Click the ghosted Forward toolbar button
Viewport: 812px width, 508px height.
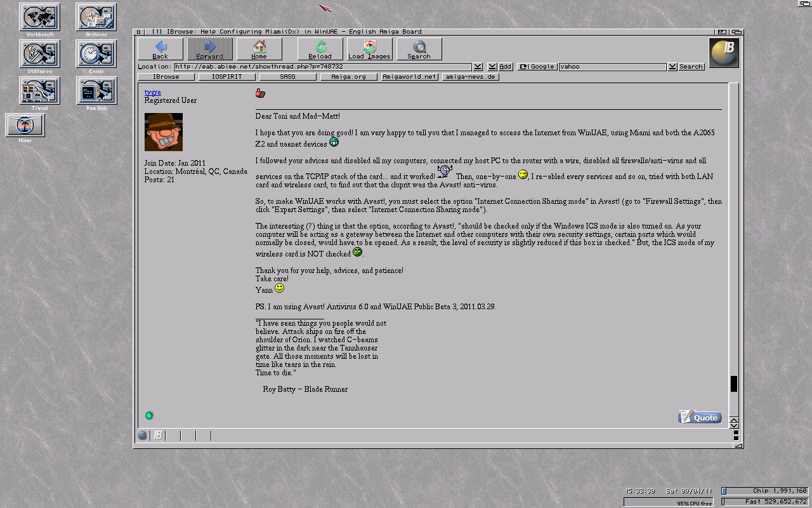210,49
